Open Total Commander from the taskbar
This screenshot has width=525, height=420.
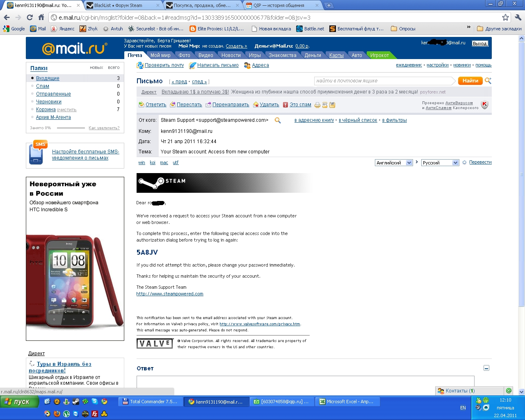tap(151, 402)
